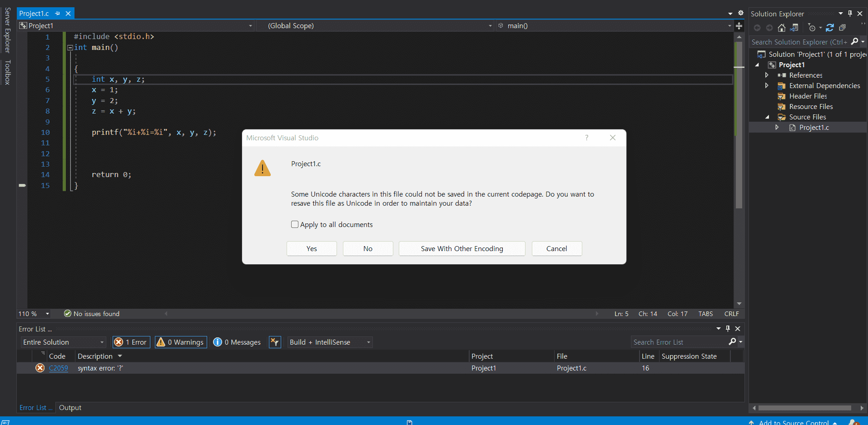
Task: Click the Solution Explorer horizontal scrollbar
Action: tap(804, 408)
